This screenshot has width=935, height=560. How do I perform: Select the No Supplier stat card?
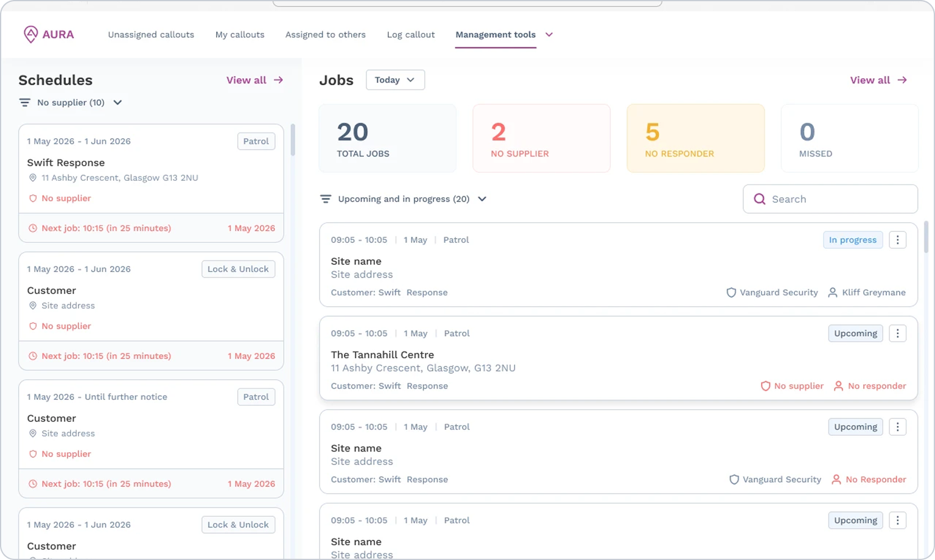(541, 138)
